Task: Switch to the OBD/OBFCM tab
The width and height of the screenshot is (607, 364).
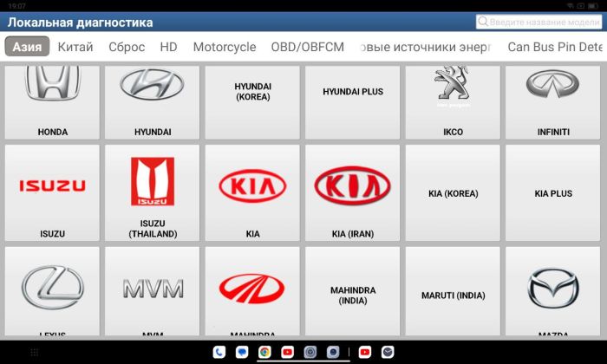Action: [307, 47]
